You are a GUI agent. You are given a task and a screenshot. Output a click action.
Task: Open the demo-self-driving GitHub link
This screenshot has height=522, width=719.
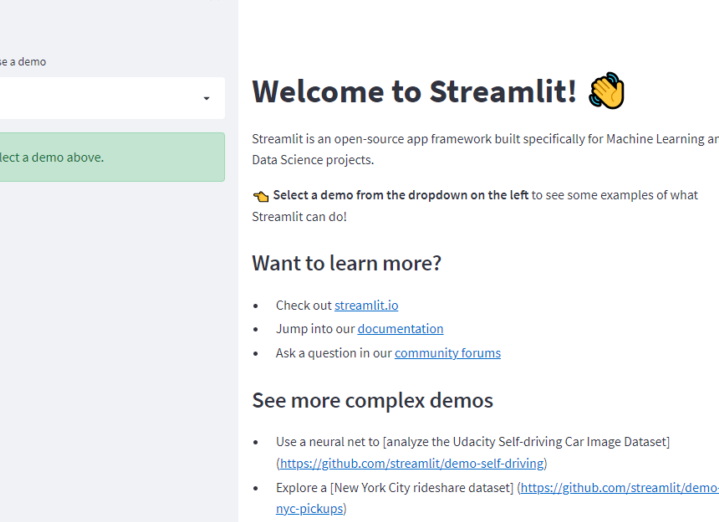[x=411, y=464]
